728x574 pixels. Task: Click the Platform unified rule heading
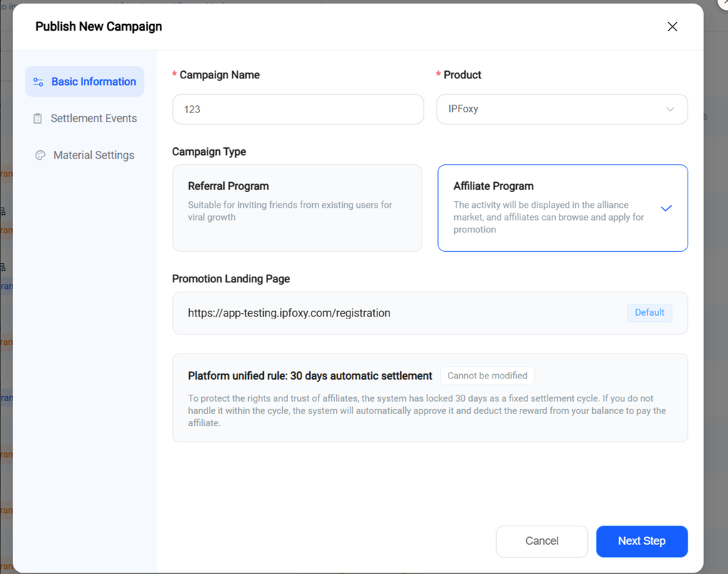310,376
